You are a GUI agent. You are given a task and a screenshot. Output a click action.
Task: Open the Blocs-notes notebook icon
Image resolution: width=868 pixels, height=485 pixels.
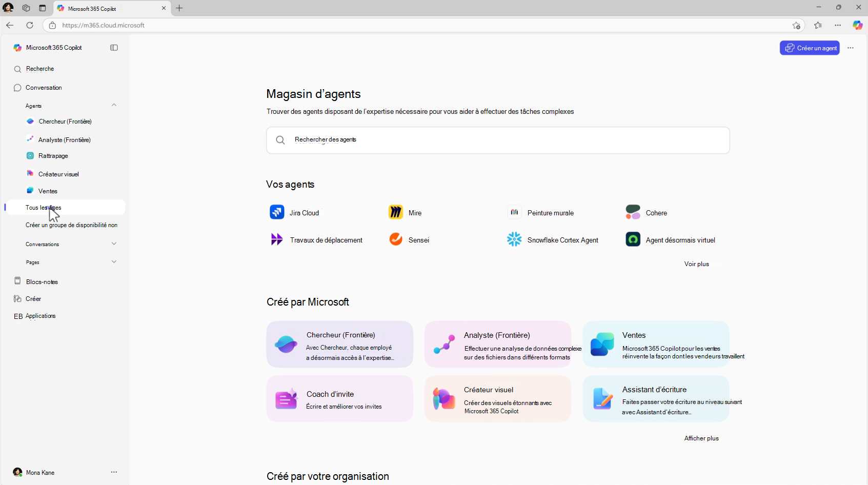point(17,281)
